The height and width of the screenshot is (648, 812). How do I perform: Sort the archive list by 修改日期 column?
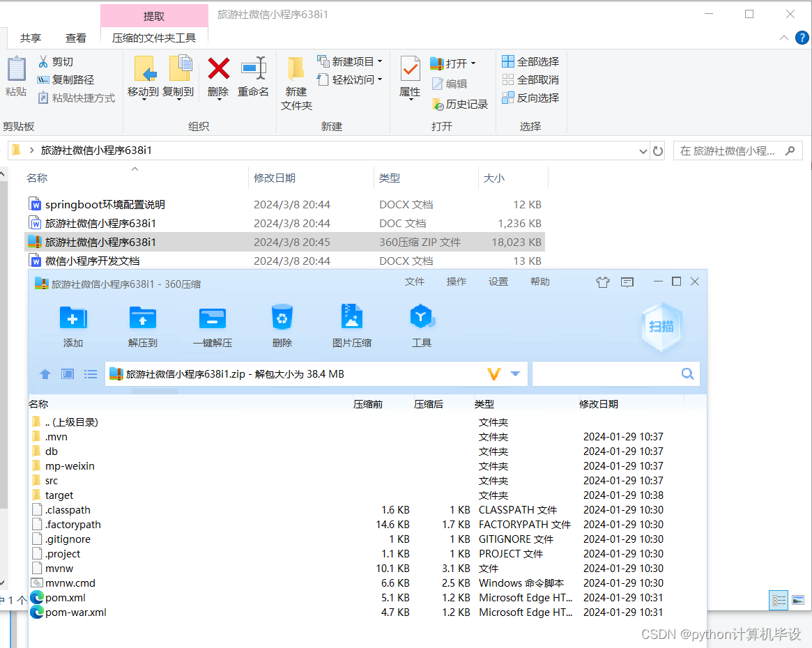click(x=599, y=404)
